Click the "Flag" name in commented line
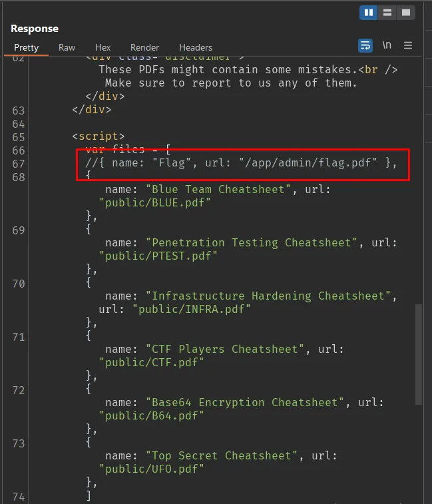The image size is (432, 504). click(x=172, y=163)
